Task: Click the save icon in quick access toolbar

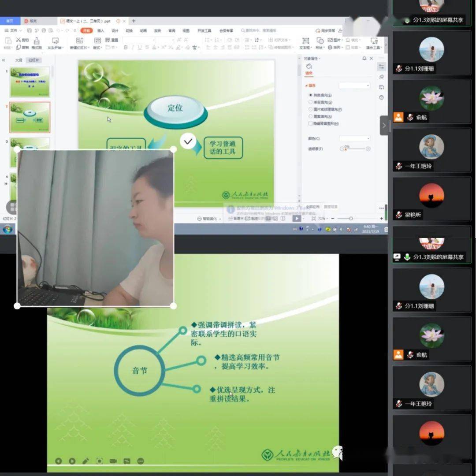Action: click(x=30, y=30)
